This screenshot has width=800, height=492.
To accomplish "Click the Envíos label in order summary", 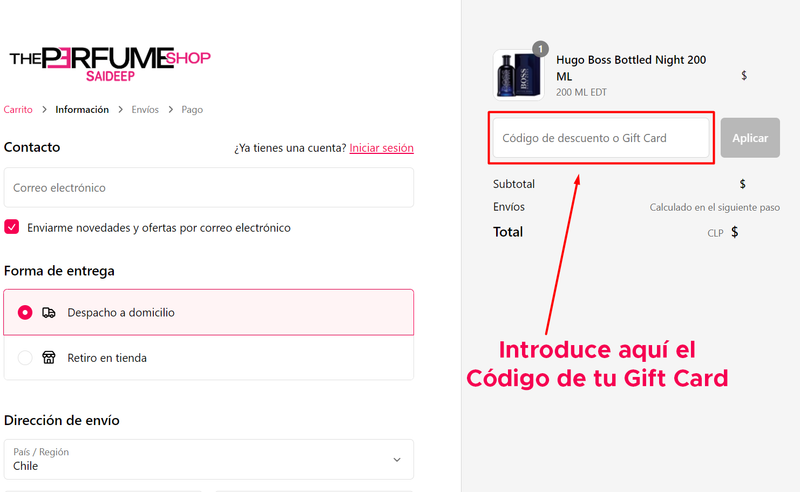I will tap(509, 207).
